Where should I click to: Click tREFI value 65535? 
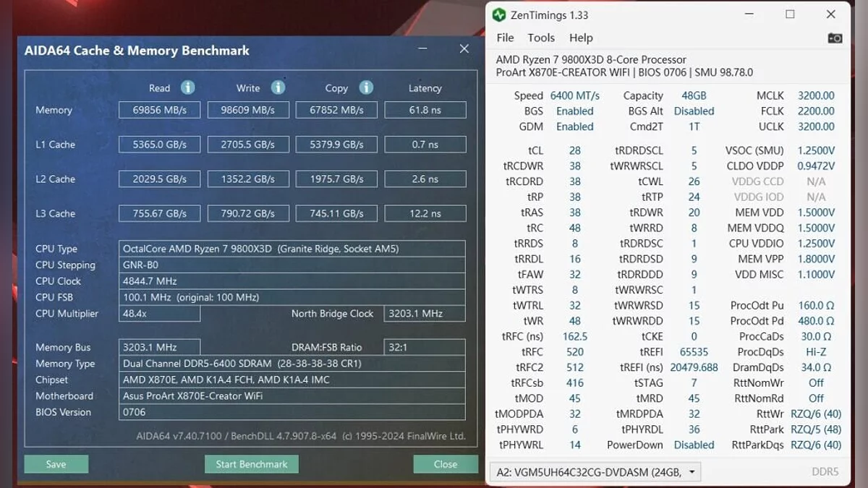coord(694,352)
